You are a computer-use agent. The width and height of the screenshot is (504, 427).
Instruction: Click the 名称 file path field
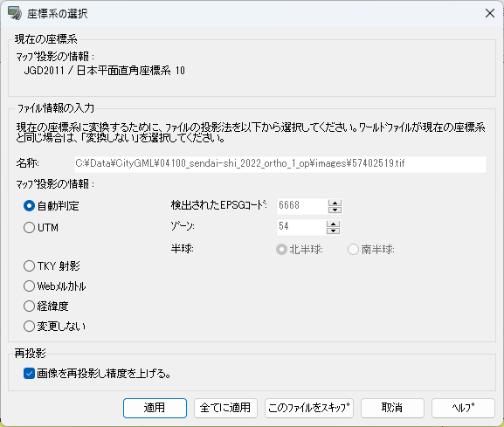(280, 164)
